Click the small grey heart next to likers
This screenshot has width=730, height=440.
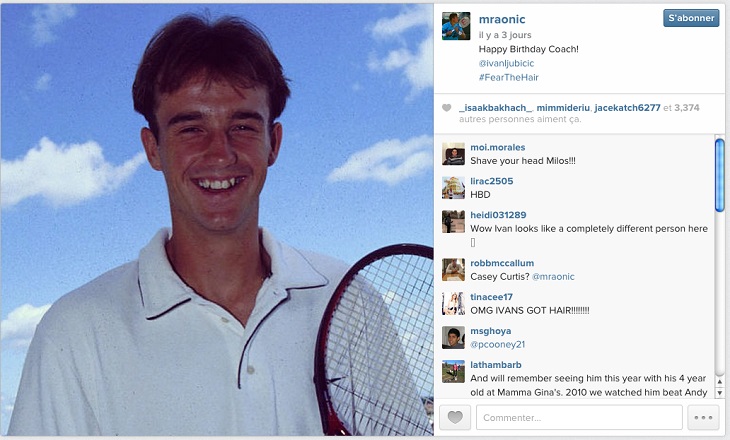coord(446,108)
